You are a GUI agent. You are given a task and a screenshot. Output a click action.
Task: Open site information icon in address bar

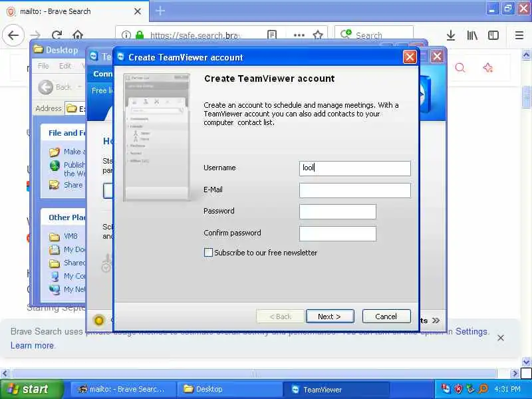[126, 35]
